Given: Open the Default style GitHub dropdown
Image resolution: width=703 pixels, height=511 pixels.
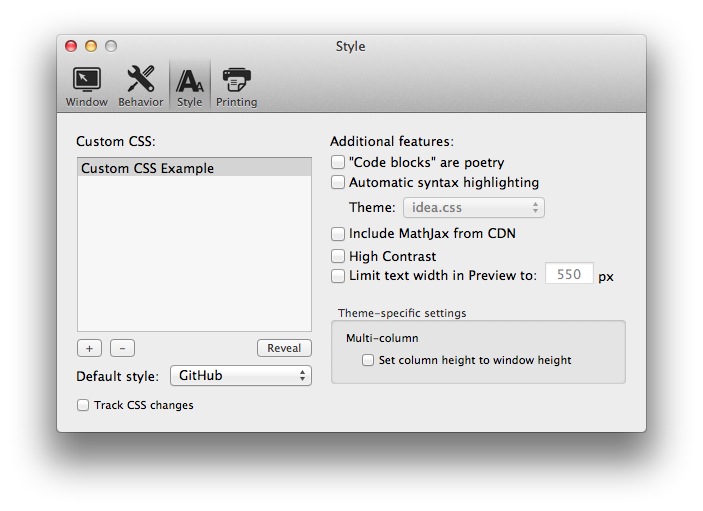Looking at the screenshot, I should coord(241,376).
